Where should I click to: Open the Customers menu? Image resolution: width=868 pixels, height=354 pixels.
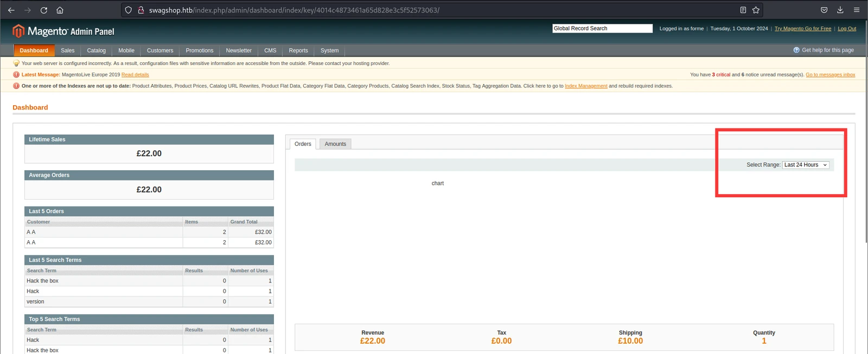(160, 50)
